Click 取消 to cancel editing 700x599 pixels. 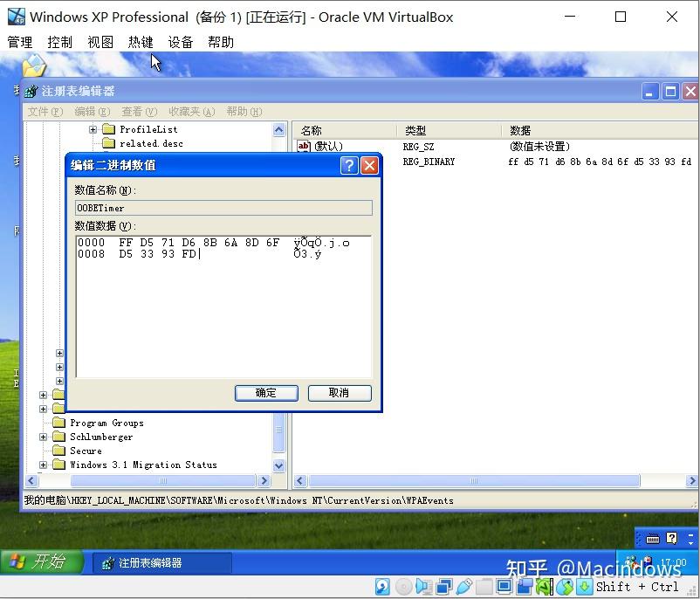pyautogui.click(x=340, y=393)
